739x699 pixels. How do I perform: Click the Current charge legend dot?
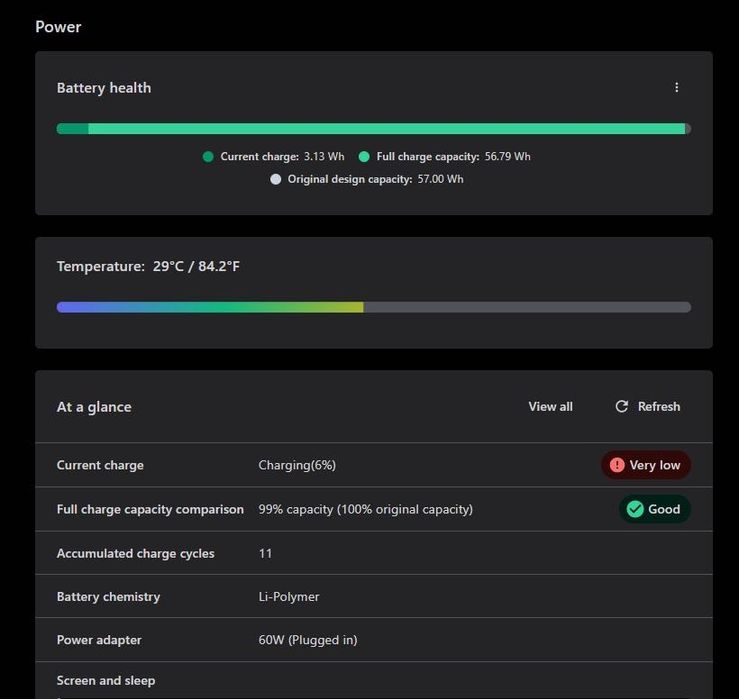tap(208, 156)
